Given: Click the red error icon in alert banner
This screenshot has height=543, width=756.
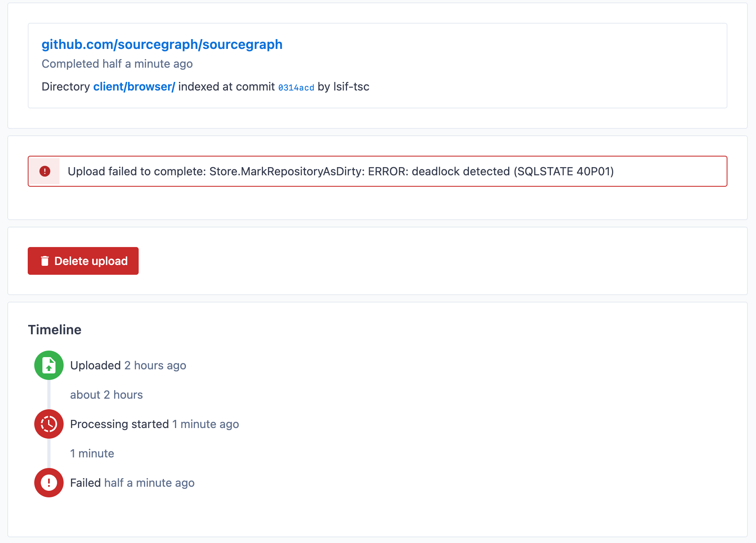Looking at the screenshot, I should click(45, 171).
